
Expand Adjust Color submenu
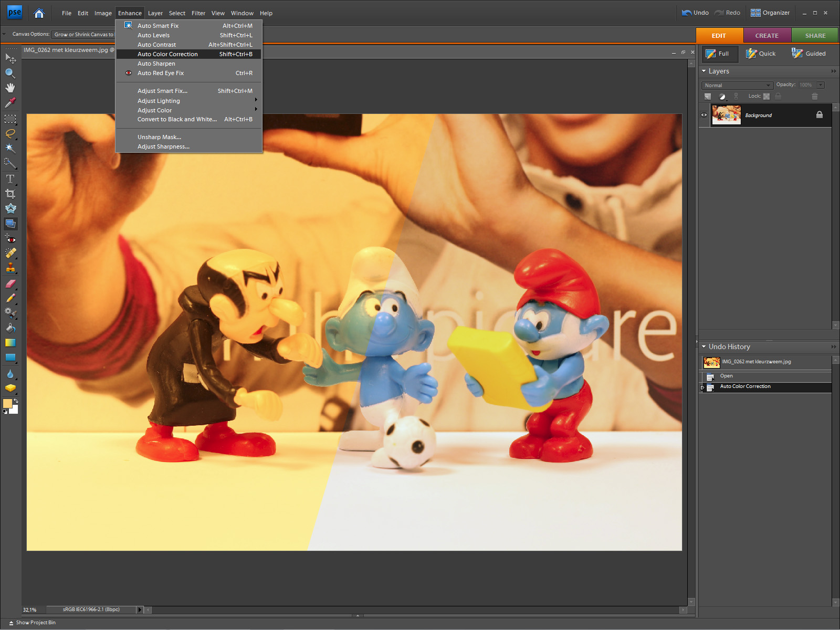(x=189, y=110)
